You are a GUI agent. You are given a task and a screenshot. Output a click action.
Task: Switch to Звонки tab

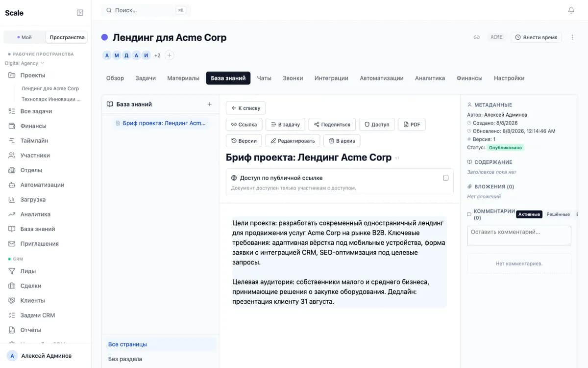[x=293, y=78]
